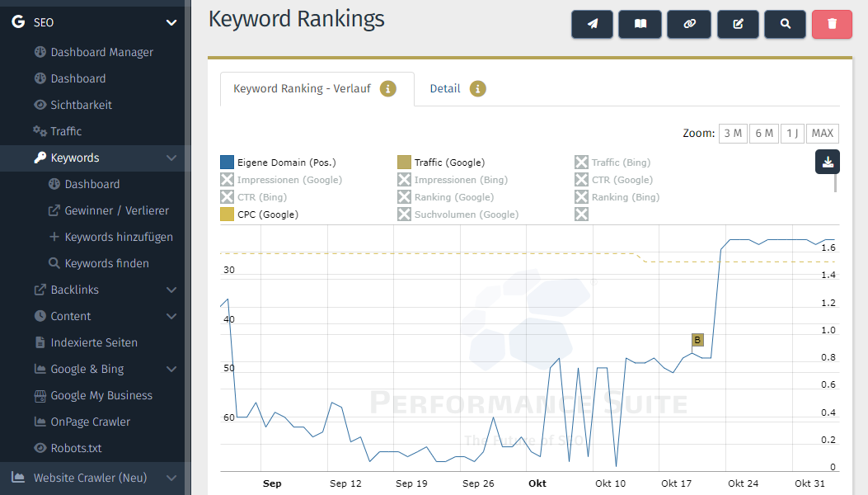Open Sichtbarkeit via its eye icon
This screenshot has height=495, width=868.
point(40,105)
